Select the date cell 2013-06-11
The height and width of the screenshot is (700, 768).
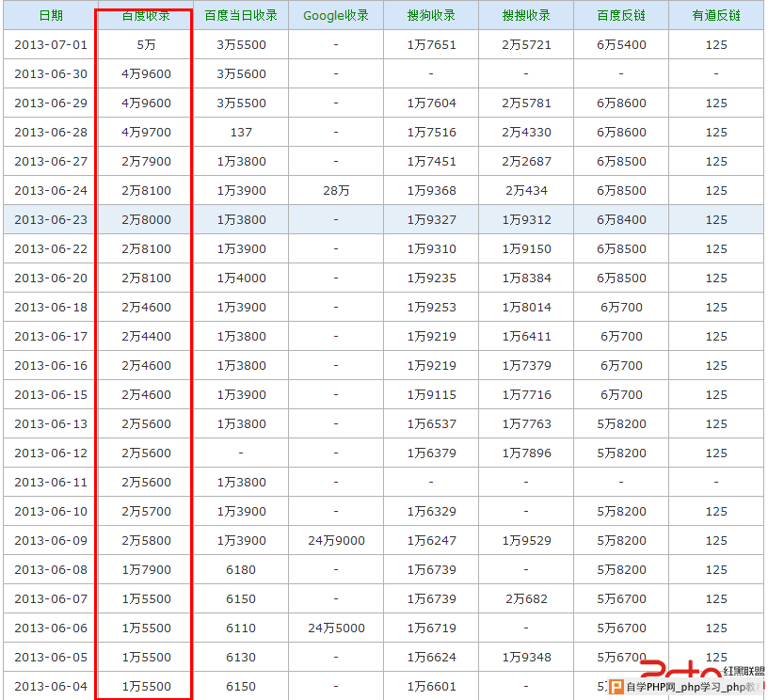click(x=51, y=482)
